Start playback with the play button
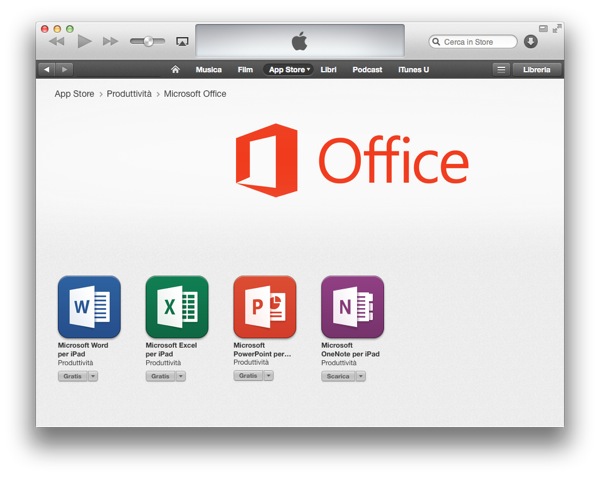Image resolution: width=600 pixels, height=477 pixels. tap(85, 41)
